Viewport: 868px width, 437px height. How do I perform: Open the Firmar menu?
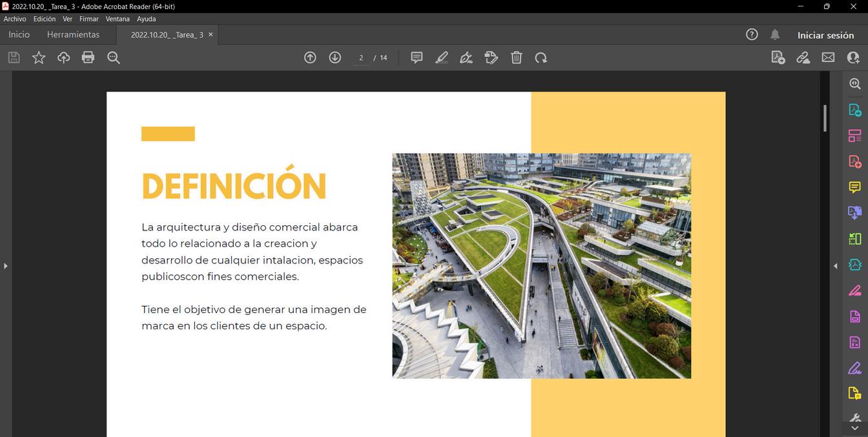pyautogui.click(x=89, y=19)
